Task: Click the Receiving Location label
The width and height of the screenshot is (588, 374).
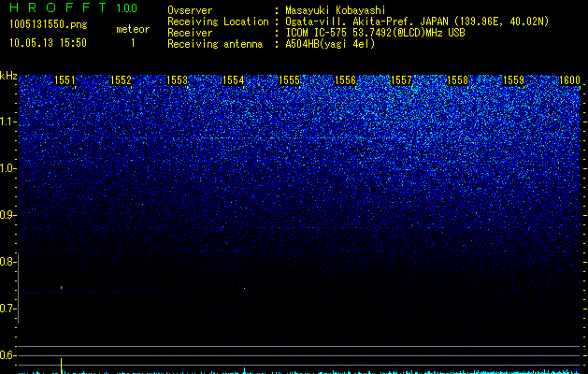Action: pyautogui.click(x=218, y=22)
